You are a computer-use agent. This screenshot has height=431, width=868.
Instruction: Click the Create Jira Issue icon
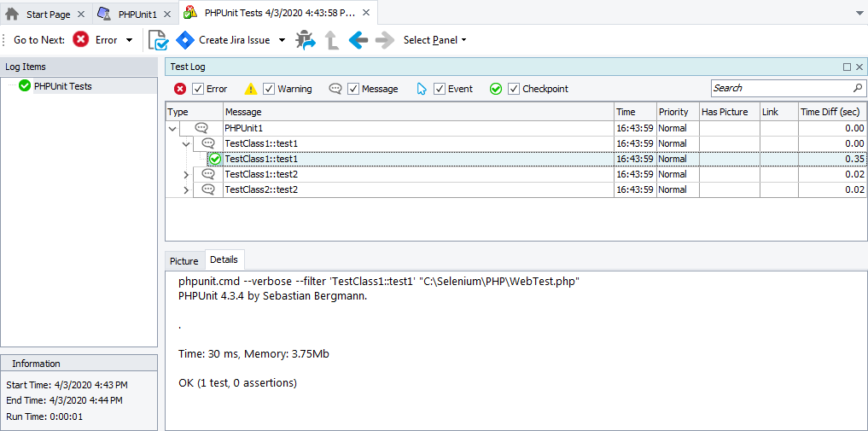[185, 40]
